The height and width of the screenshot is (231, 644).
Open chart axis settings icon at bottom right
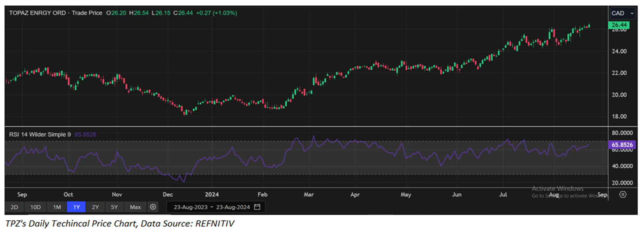[623, 194]
